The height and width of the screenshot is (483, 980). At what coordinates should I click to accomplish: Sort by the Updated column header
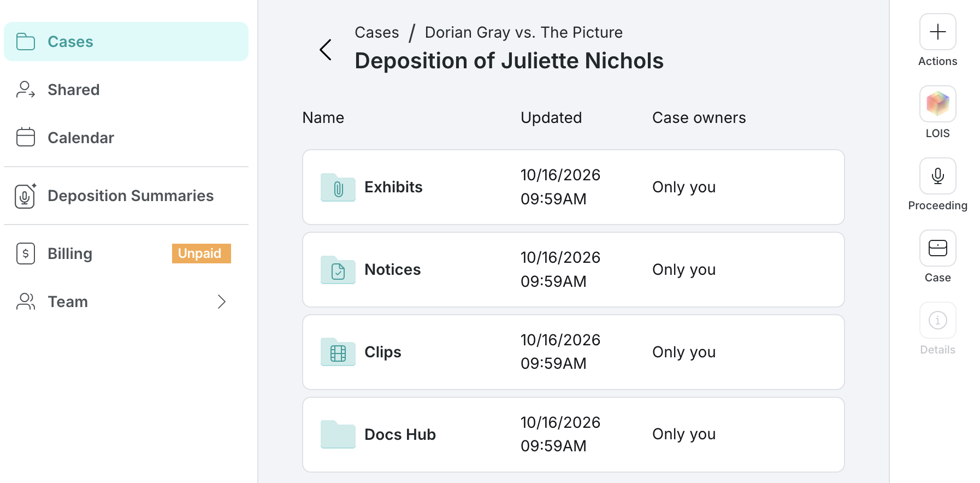tap(551, 117)
